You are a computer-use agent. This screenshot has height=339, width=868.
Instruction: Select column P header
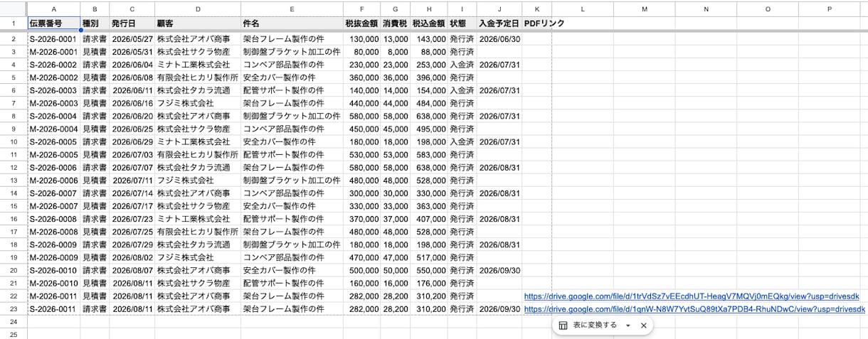[830, 9]
